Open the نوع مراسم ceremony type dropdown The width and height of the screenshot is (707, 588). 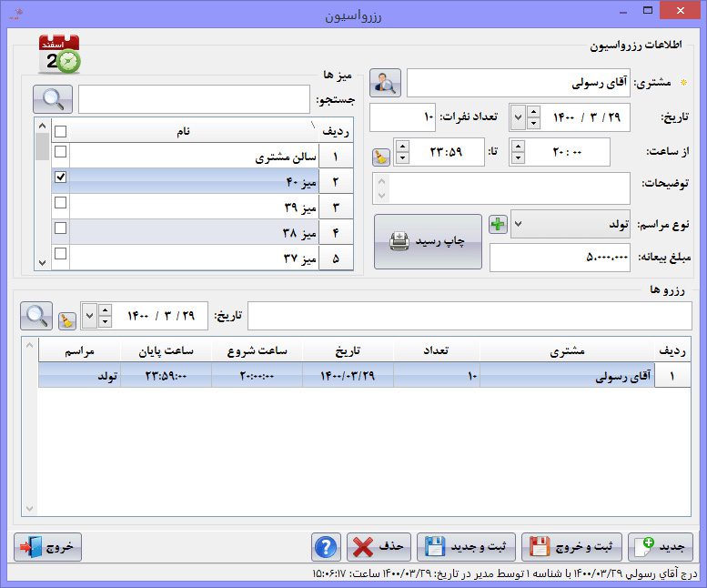pyautogui.click(x=518, y=224)
